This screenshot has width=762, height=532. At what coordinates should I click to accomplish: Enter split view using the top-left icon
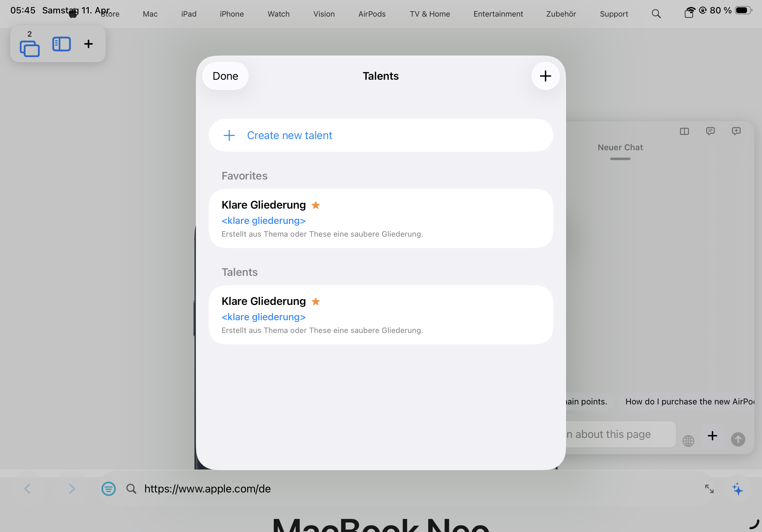coord(61,43)
